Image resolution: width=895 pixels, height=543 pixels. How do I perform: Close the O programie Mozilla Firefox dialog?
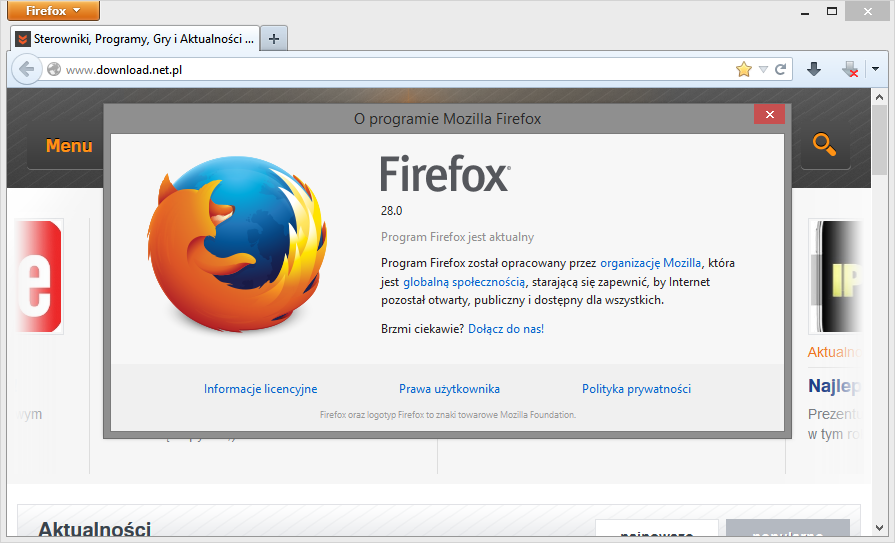[x=769, y=114]
